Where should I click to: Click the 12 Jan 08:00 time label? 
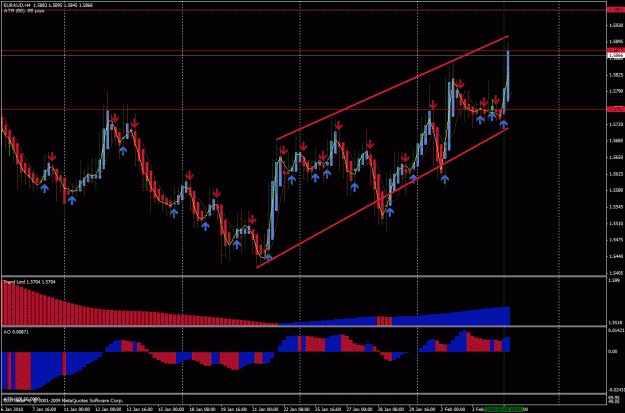[x=108, y=409]
